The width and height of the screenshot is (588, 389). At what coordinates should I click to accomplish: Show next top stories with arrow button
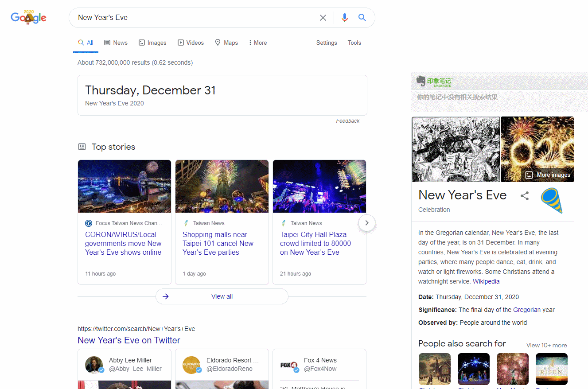coord(367,223)
